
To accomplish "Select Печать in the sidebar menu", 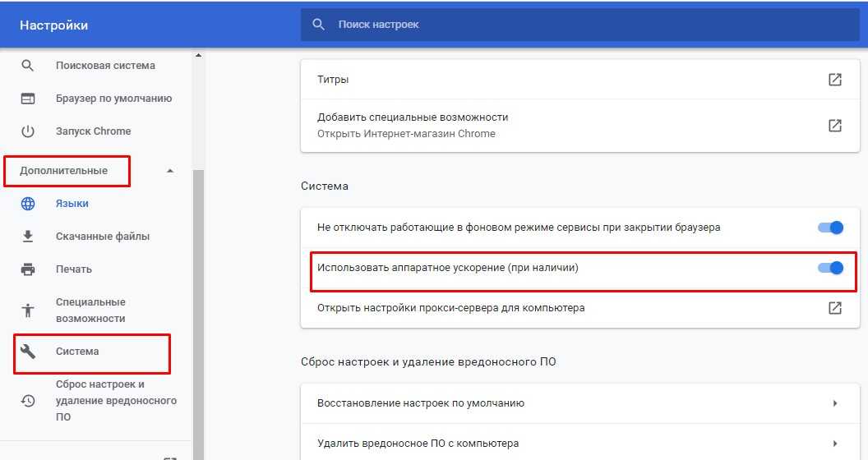I will coord(74,269).
